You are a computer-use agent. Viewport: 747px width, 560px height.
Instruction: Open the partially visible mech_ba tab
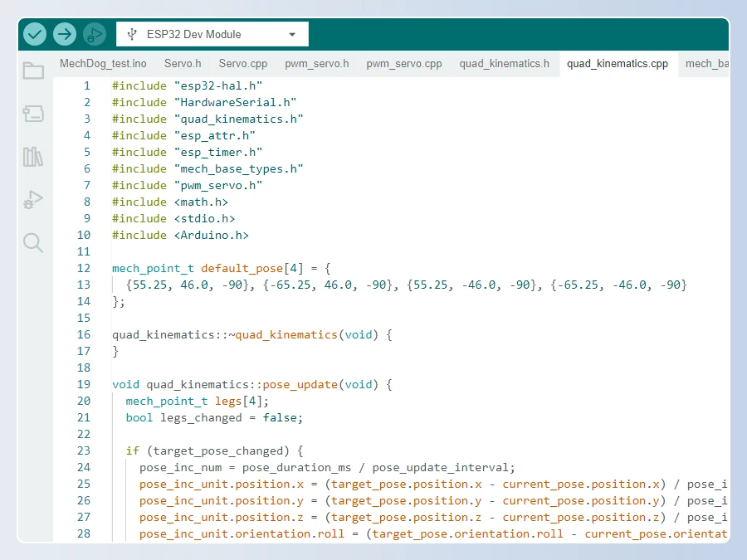707,63
